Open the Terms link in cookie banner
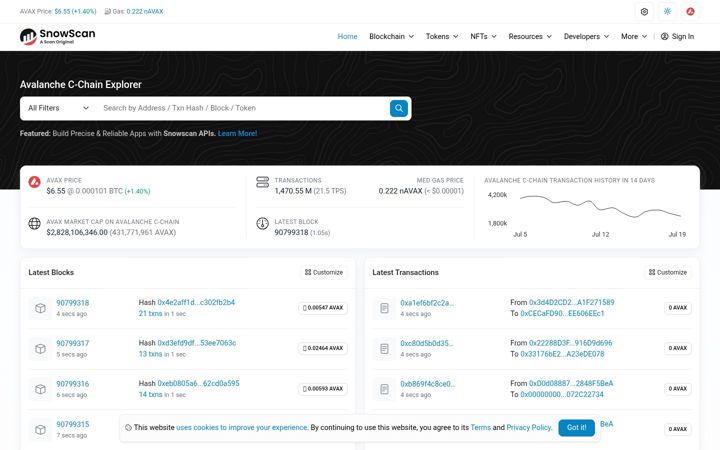This screenshot has height=450, width=720. 481,428
